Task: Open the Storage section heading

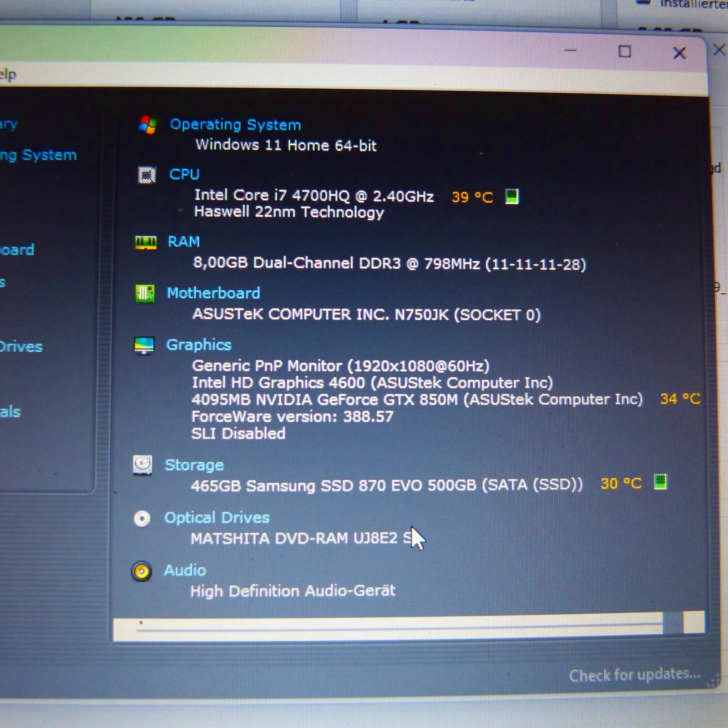Action: click(194, 465)
